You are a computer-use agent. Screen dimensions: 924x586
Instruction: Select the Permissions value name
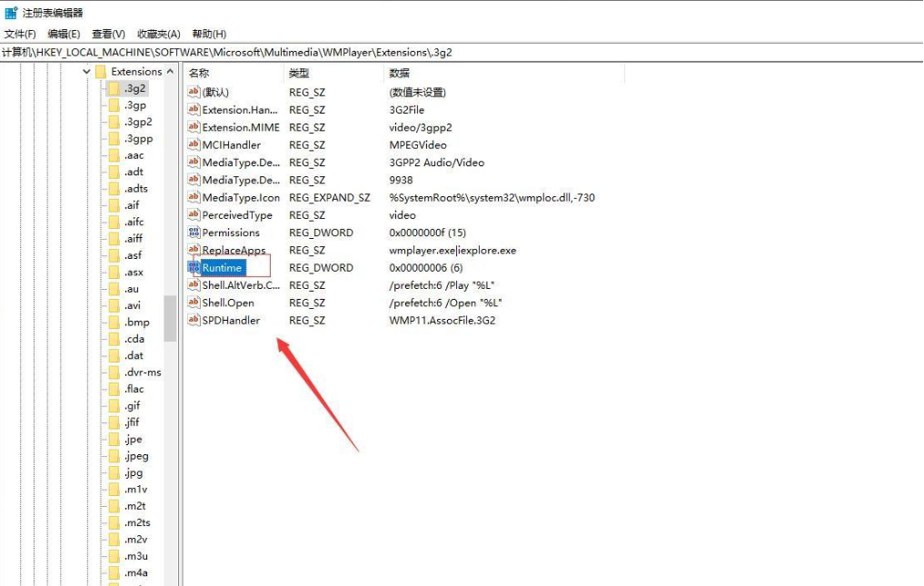point(231,233)
